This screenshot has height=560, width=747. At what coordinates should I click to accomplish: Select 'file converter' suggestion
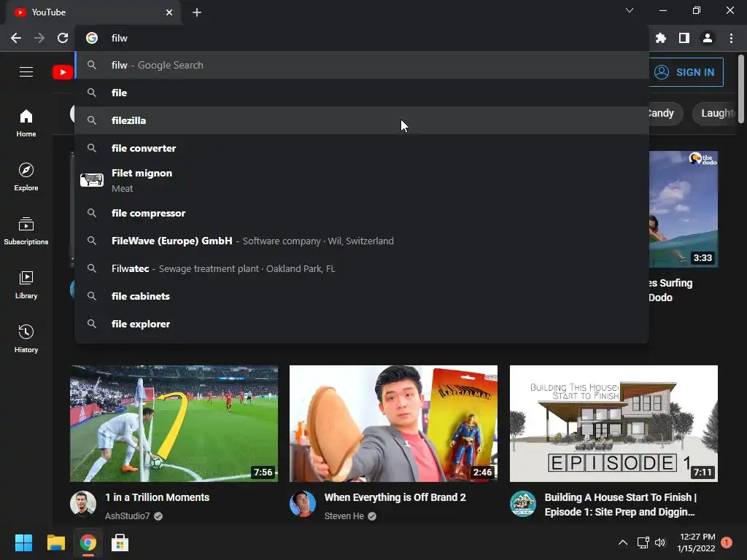(362, 148)
